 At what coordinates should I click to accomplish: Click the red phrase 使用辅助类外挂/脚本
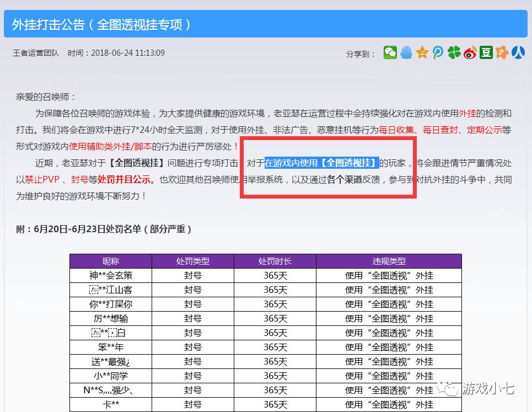[110, 146]
